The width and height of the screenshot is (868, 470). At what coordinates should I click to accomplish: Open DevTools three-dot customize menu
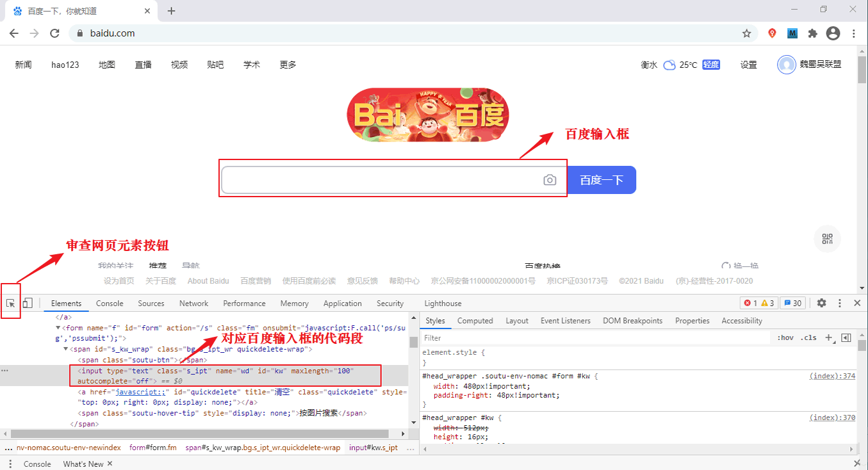pyautogui.click(x=840, y=304)
